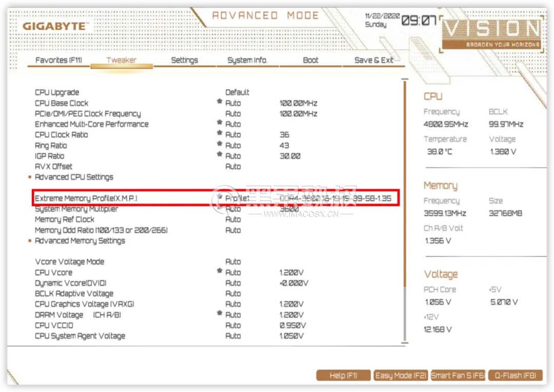The image size is (554, 392).
Task: Switch to the Settings tab
Action: pyautogui.click(x=185, y=60)
